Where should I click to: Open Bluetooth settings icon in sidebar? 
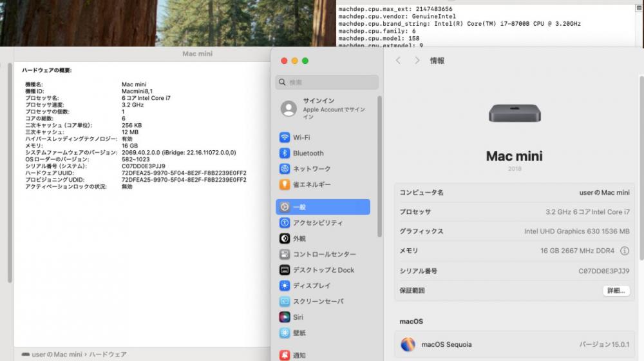click(285, 153)
